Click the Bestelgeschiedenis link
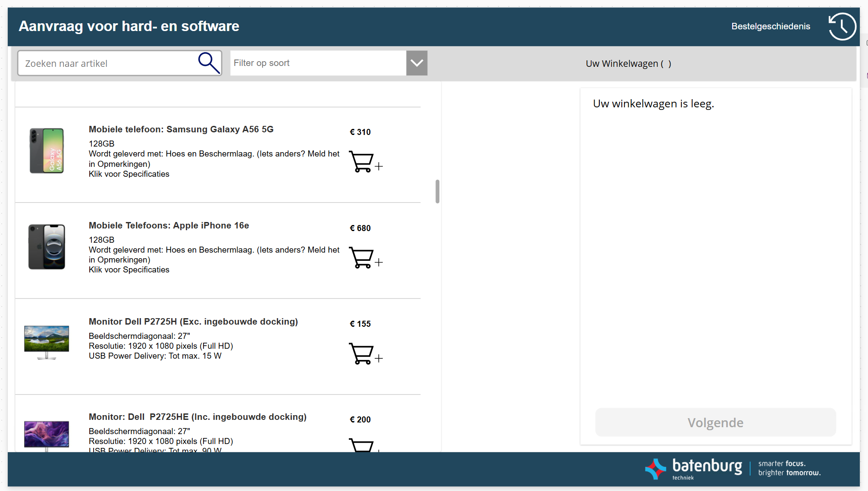868x491 pixels. point(771,26)
